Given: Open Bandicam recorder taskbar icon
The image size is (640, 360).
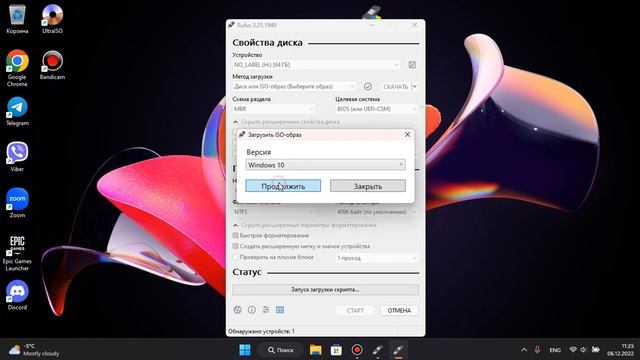Looking at the screenshot, I should (357, 350).
